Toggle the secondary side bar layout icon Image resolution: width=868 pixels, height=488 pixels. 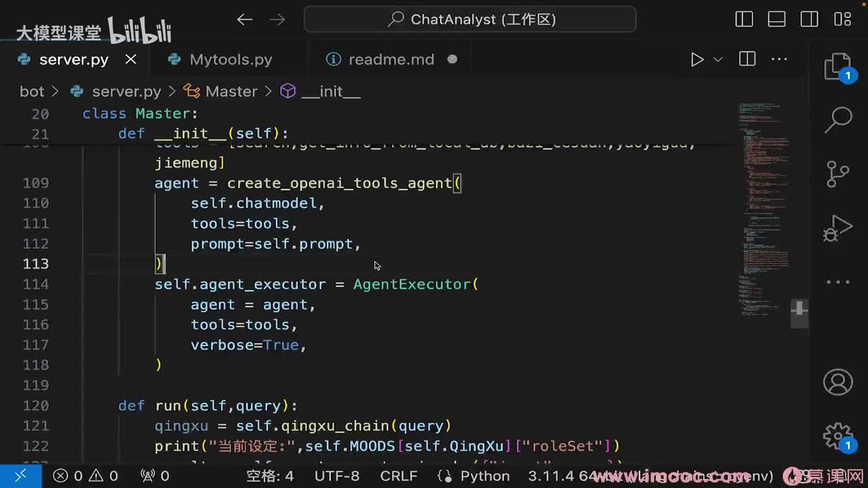point(809,19)
